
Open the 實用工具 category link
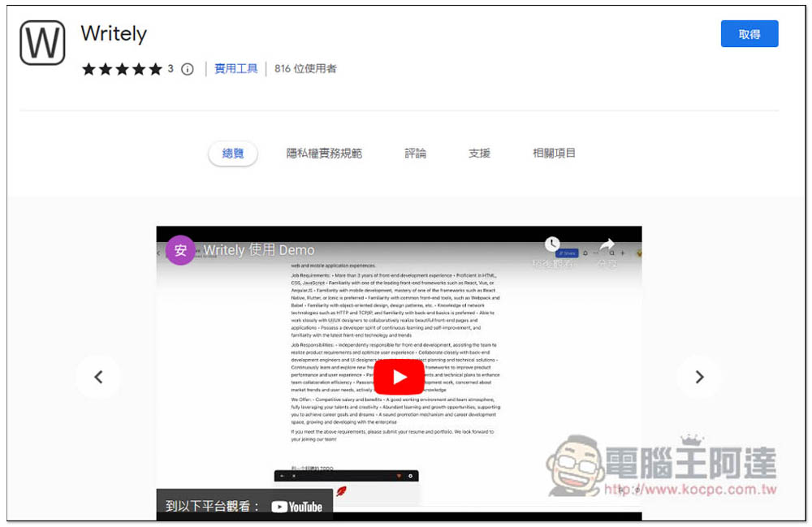pyautogui.click(x=235, y=68)
